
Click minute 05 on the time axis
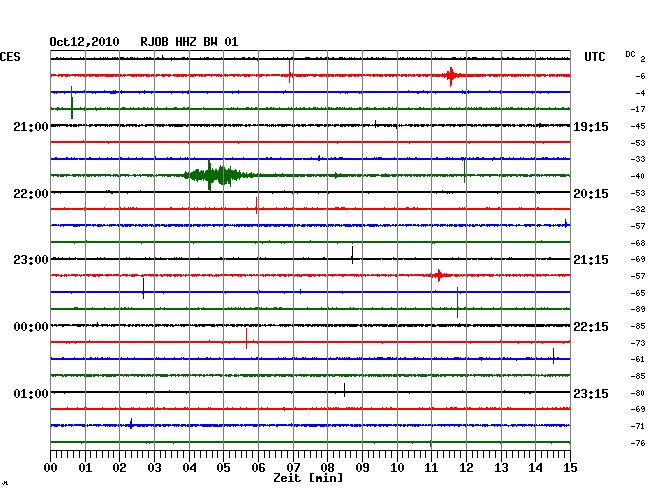(x=223, y=468)
